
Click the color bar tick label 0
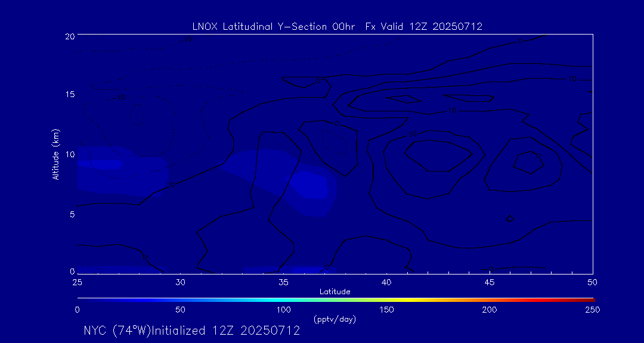77,310
